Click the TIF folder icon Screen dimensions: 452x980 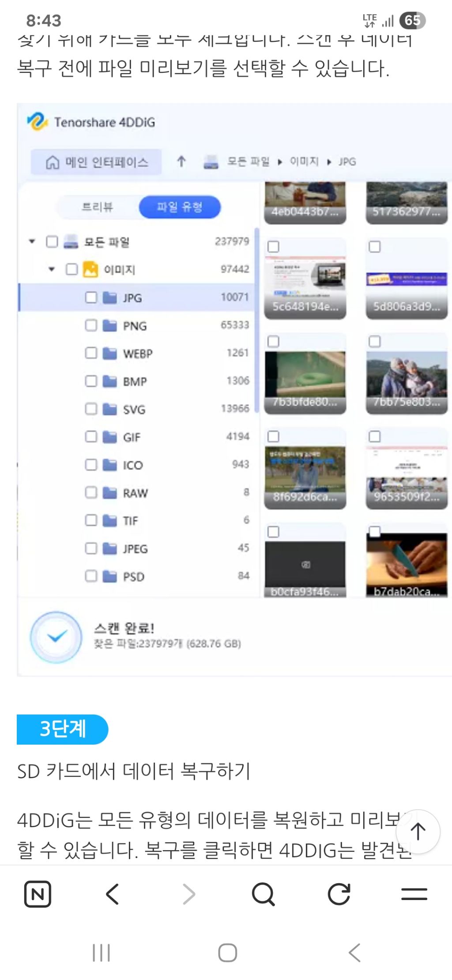point(109,520)
